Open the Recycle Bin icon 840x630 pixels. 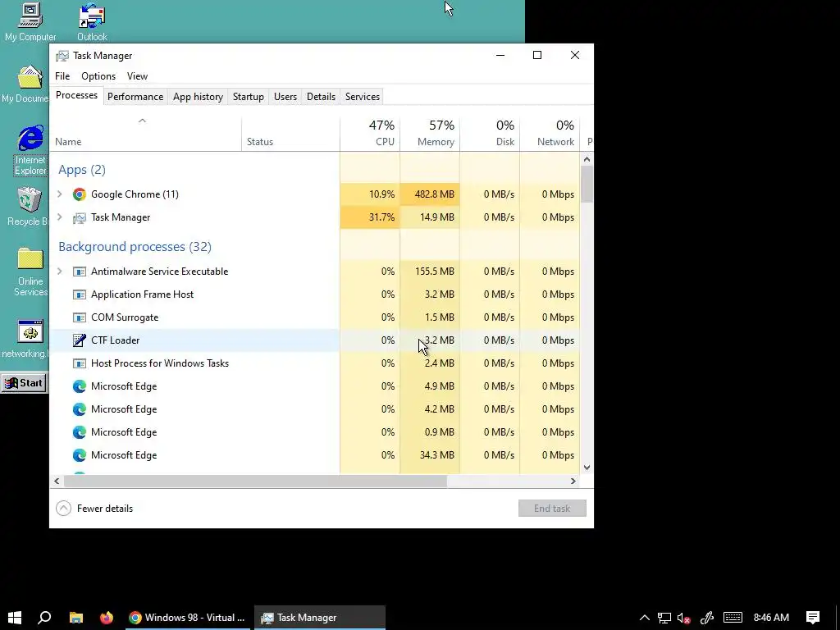tap(28, 206)
